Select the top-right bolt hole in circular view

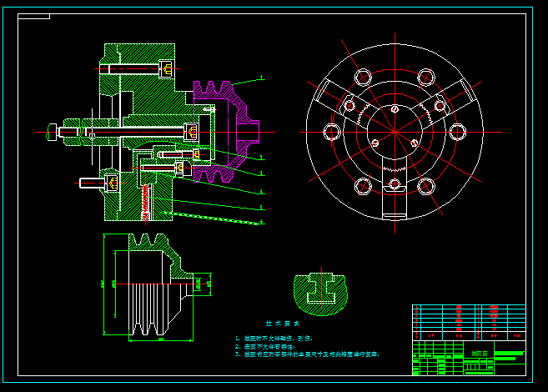pos(426,78)
